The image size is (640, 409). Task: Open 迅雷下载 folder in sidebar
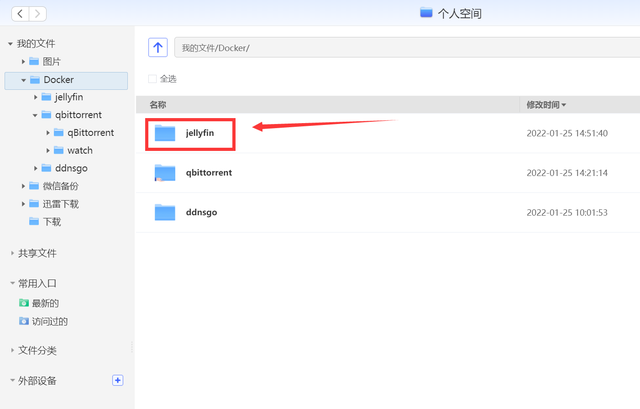53,204
